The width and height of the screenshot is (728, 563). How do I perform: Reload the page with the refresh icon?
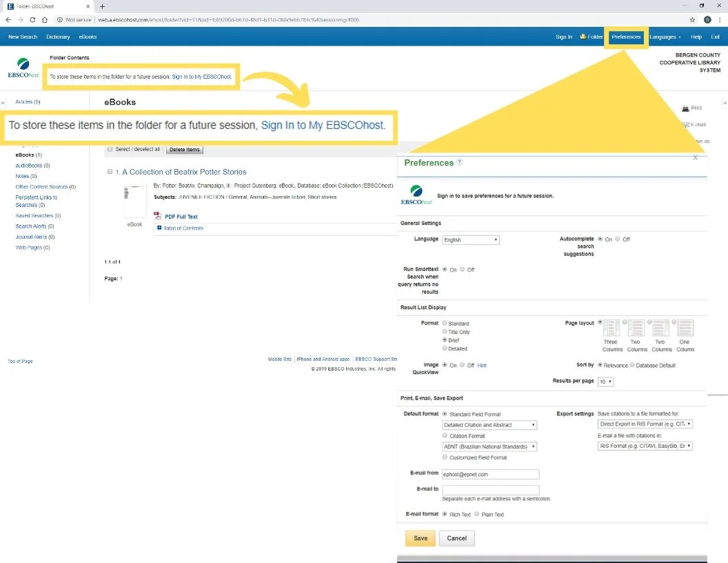coord(32,19)
